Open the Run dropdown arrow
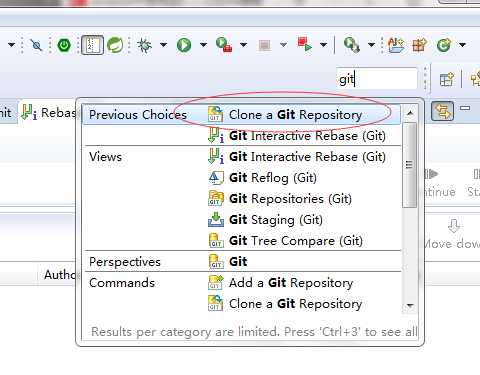Image resolution: width=480 pixels, height=375 pixels. tap(203, 45)
